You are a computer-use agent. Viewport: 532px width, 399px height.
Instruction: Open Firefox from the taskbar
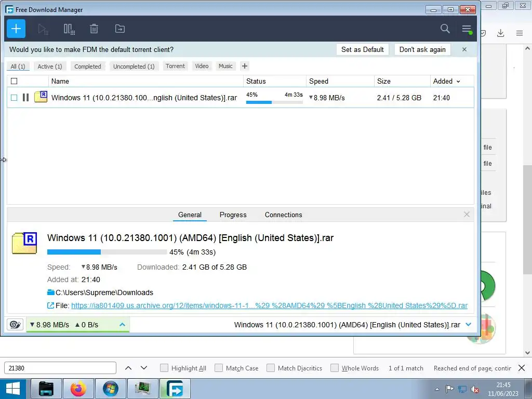(x=78, y=389)
